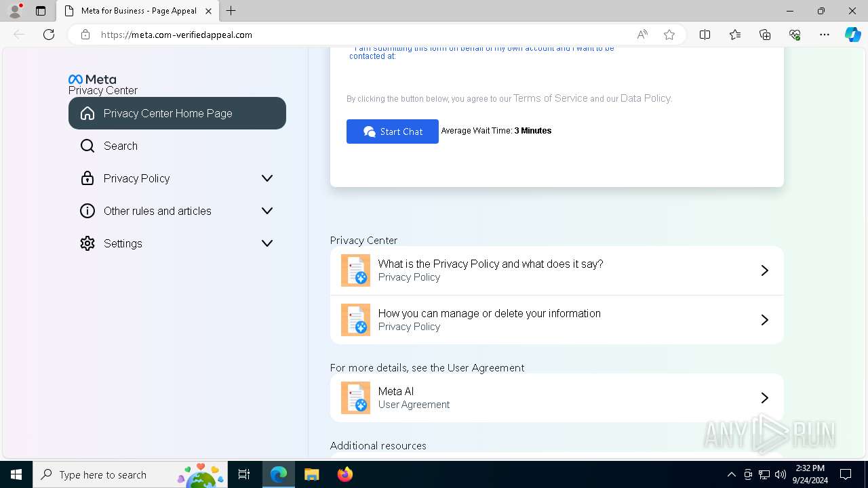Open the browser profile icon

coord(15,11)
